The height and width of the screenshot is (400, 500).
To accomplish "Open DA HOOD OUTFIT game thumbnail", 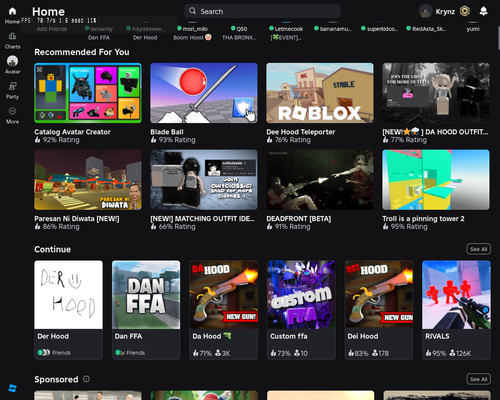I will click(x=436, y=93).
